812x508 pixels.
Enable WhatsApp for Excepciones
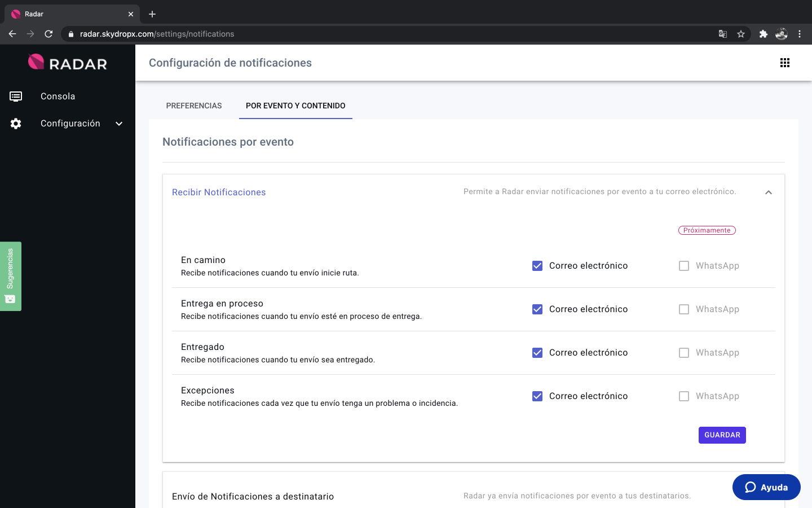pyautogui.click(x=684, y=396)
